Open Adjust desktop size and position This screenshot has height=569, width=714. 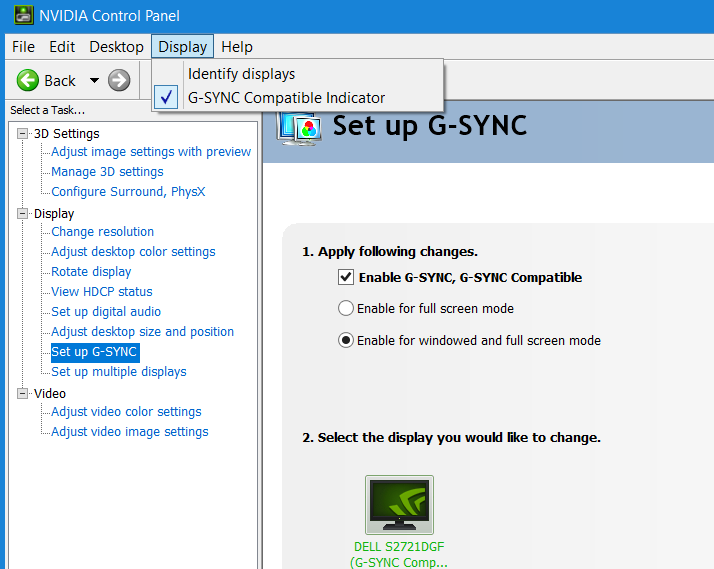tap(142, 332)
